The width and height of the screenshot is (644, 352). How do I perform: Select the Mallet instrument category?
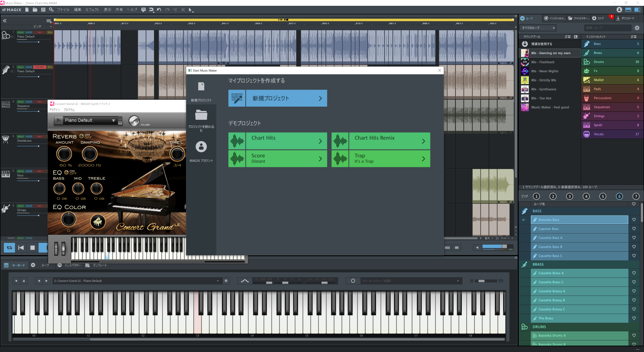612,80
